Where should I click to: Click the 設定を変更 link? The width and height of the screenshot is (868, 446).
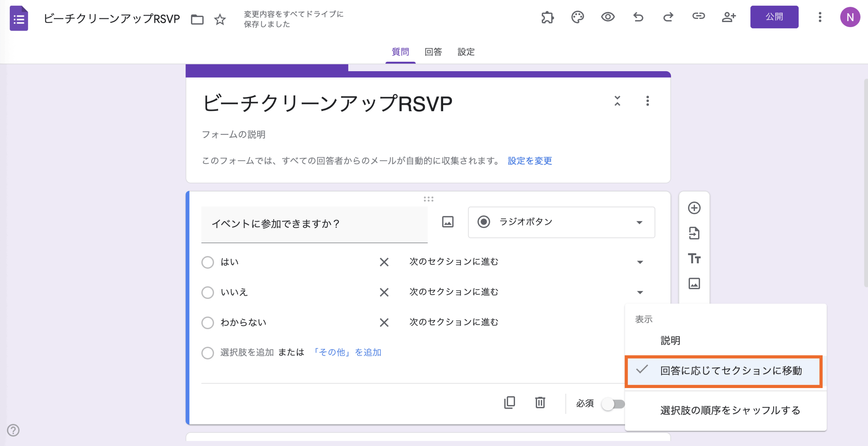[530, 161]
